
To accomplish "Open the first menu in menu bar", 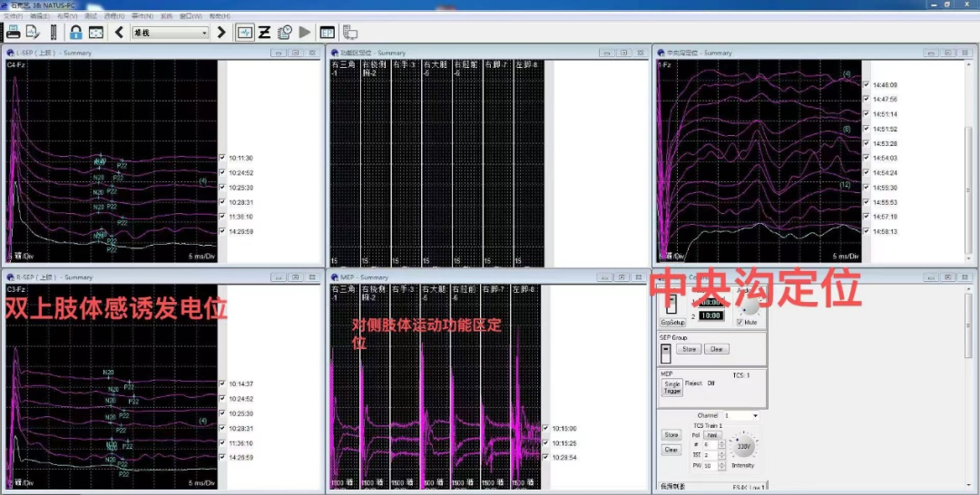I will click(x=13, y=16).
